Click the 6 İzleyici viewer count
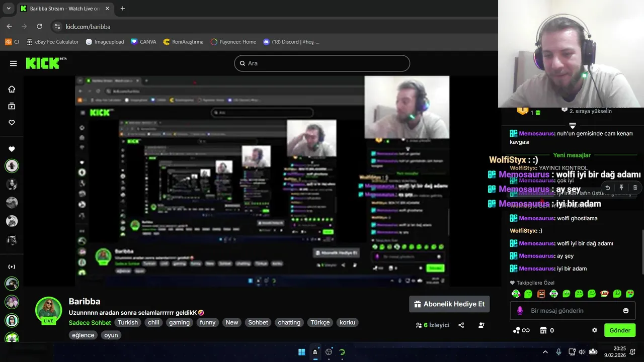644x362 pixels. (433, 325)
